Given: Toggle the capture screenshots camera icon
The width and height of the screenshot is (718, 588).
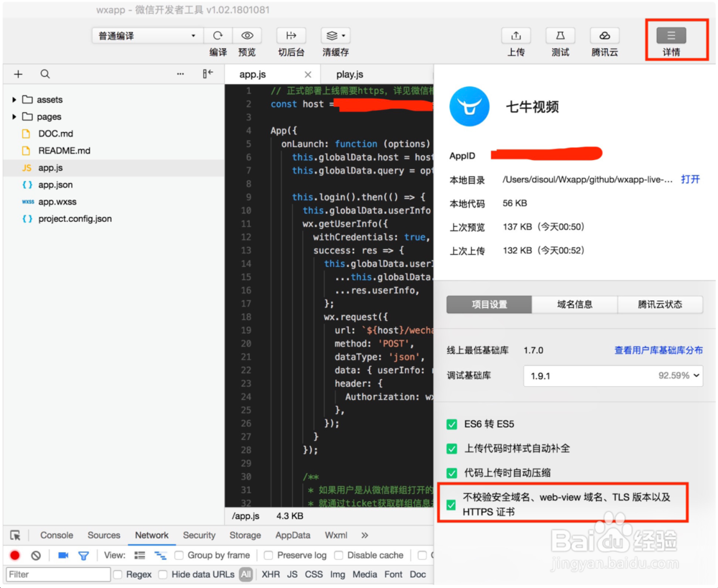Looking at the screenshot, I should 63,556.
